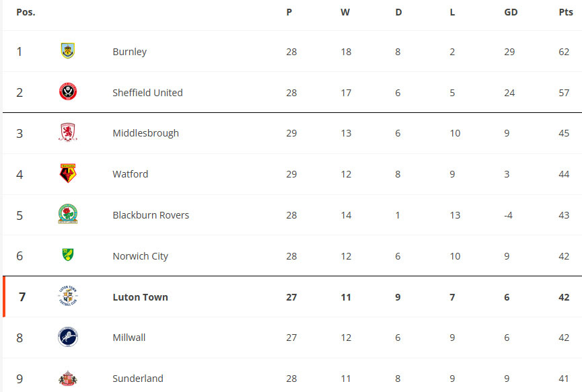Click Blackburn Rovers' -4 goal difference
This screenshot has height=392, width=582.
508,215
